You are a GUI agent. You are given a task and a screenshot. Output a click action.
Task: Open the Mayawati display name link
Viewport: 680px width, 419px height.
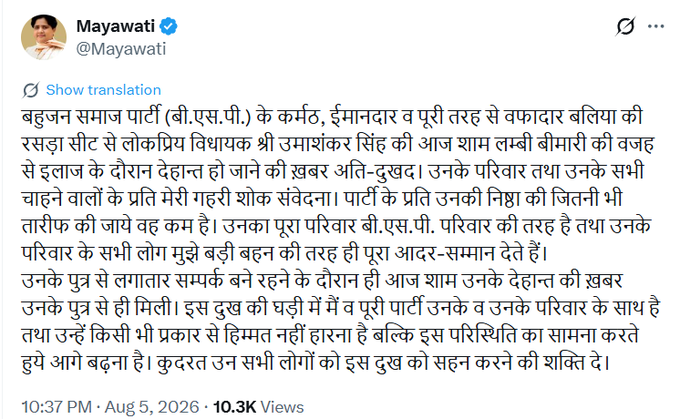tap(115, 26)
